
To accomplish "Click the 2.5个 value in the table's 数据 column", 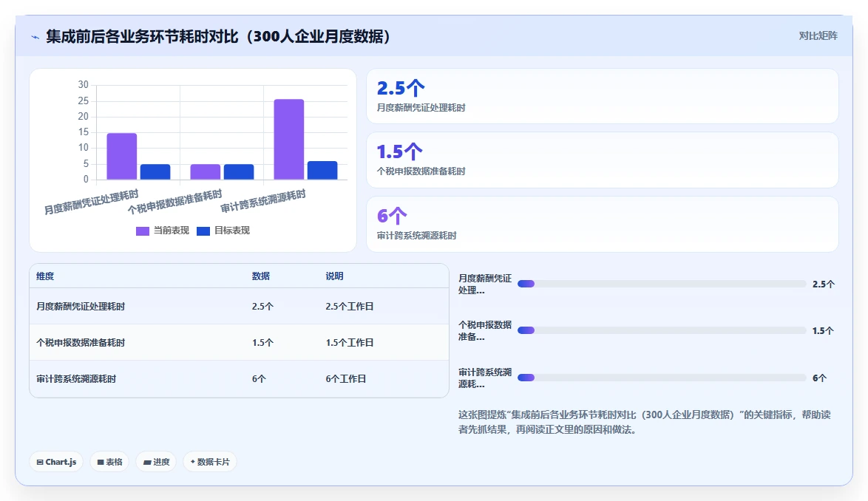I will [x=262, y=307].
